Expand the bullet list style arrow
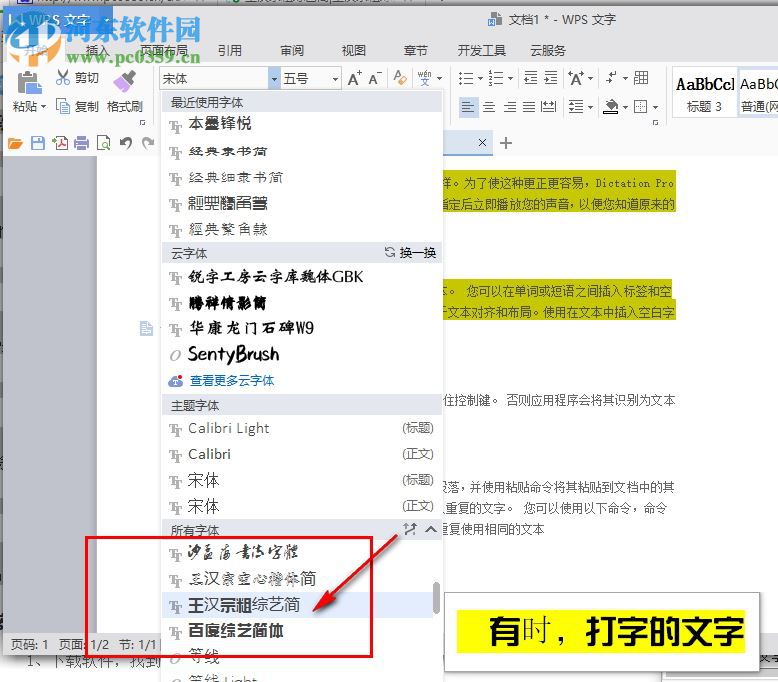 click(480, 78)
